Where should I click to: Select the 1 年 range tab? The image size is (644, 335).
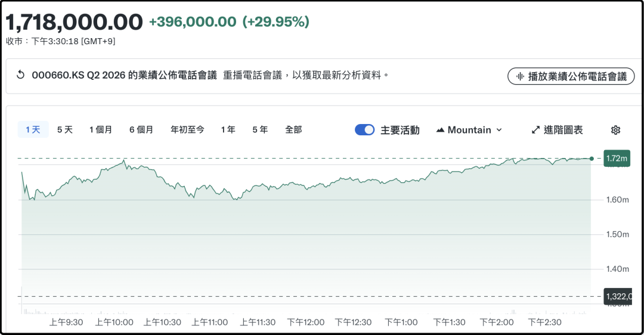pyautogui.click(x=228, y=130)
